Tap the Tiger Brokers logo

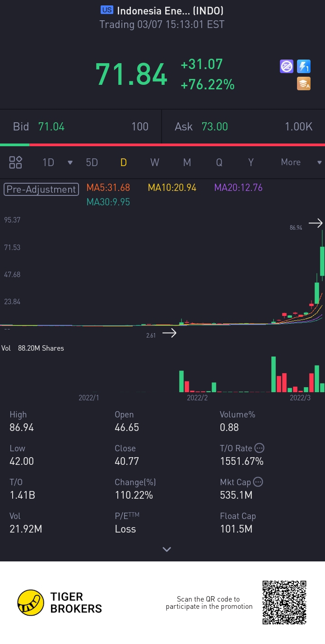pos(60,602)
